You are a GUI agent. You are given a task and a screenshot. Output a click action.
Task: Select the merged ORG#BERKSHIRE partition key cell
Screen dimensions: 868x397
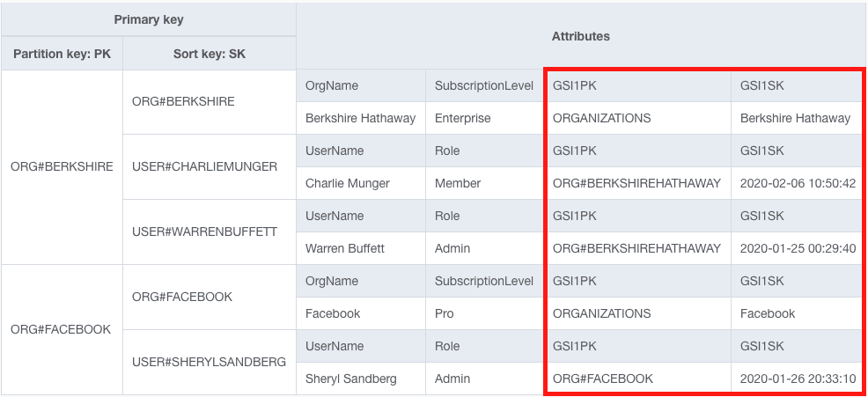[x=62, y=166]
